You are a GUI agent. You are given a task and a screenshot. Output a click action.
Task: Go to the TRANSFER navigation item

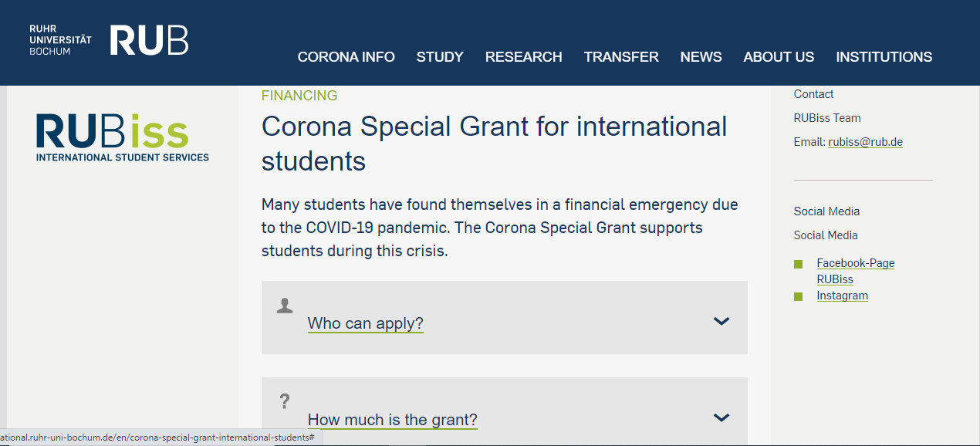point(621,57)
